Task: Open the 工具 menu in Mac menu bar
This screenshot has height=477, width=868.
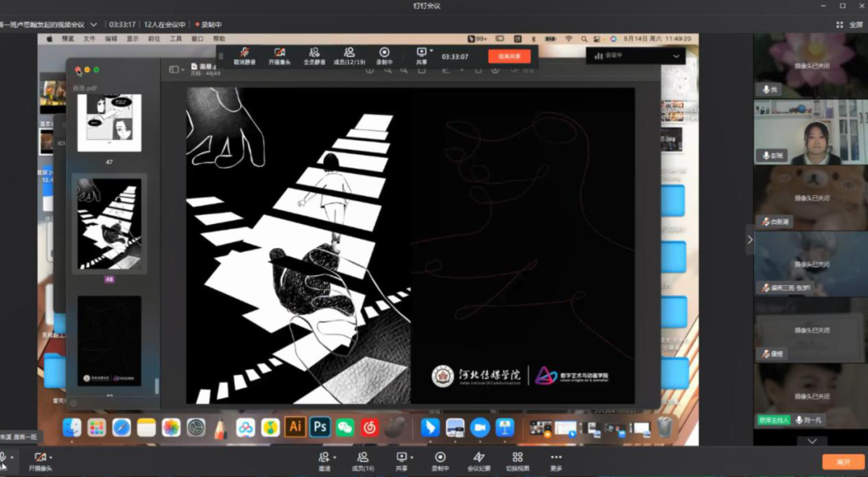Action: [x=176, y=39]
